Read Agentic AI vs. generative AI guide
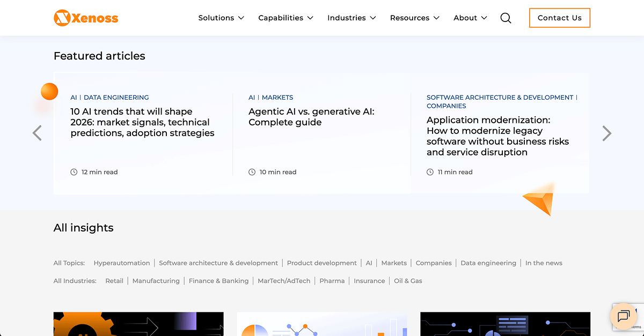Viewport: 644px width, 336px height. click(x=311, y=117)
